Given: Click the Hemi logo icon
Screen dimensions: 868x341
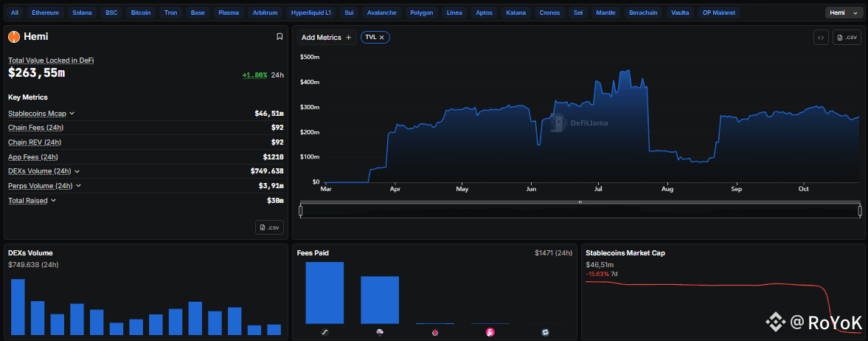Looking at the screenshot, I should coord(13,36).
